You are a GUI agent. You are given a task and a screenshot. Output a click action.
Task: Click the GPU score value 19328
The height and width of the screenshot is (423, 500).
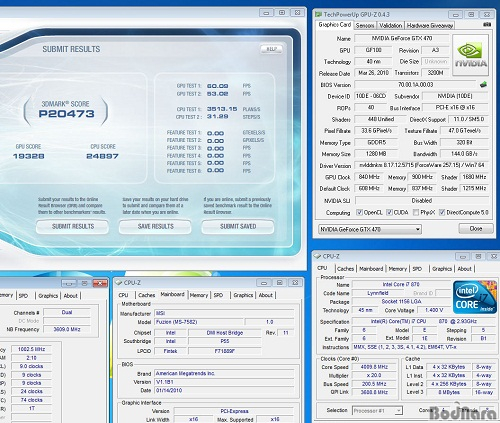[29, 156]
